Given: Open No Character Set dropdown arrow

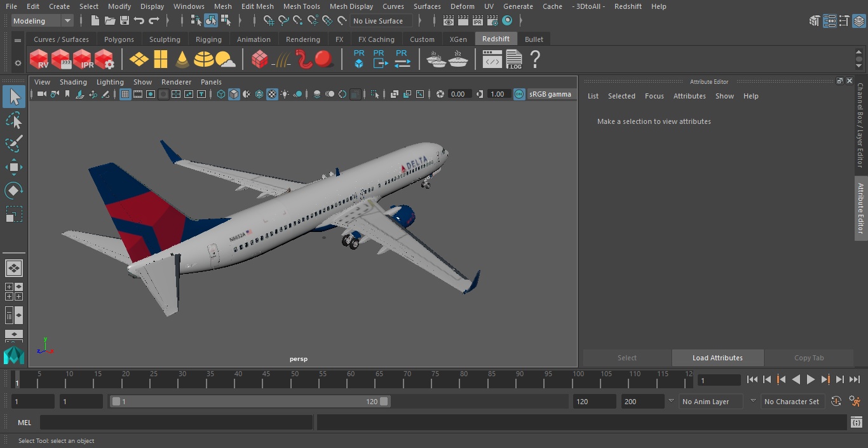Looking at the screenshot, I should (753, 402).
